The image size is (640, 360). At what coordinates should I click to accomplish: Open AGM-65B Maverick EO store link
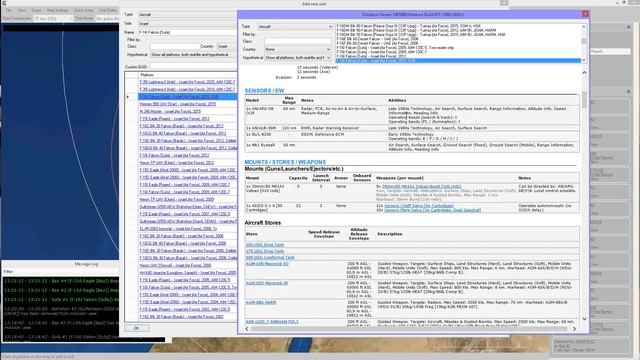267,264
